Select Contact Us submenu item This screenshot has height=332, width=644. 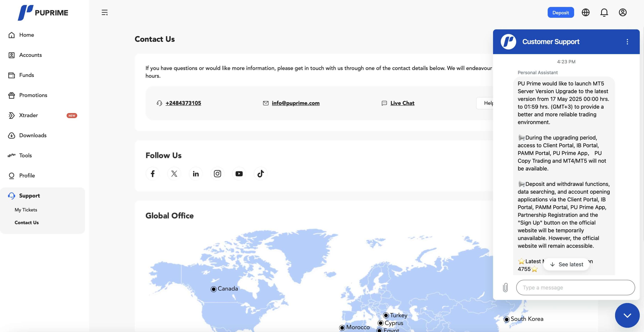tap(26, 222)
